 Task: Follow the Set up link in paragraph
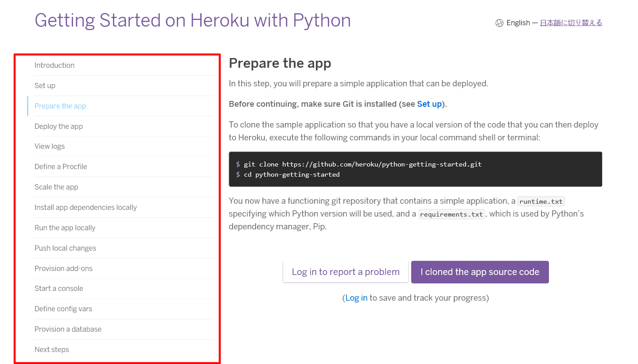click(429, 104)
